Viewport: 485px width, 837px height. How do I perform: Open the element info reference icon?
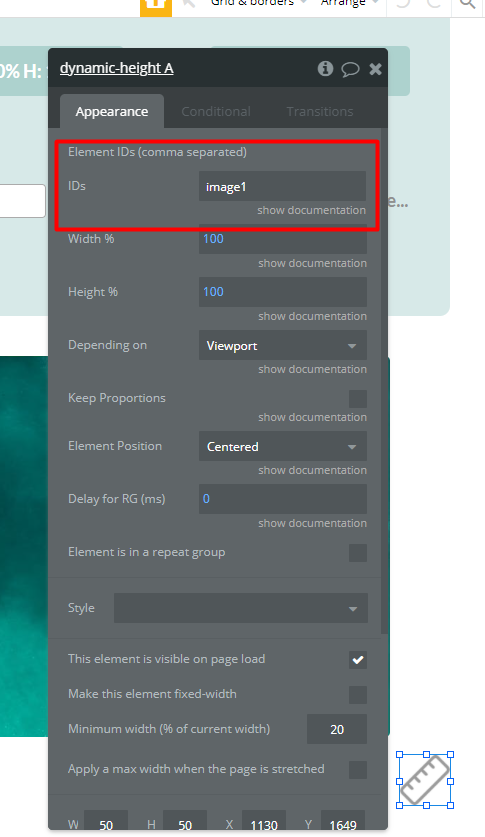pyautogui.click(x=325, y=68)
